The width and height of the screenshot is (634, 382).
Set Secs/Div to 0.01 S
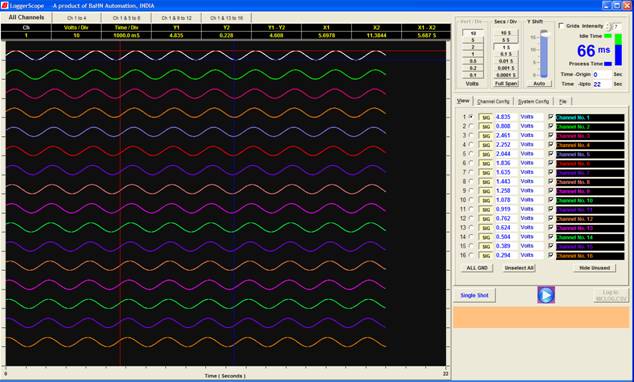[x=506, y=61]
